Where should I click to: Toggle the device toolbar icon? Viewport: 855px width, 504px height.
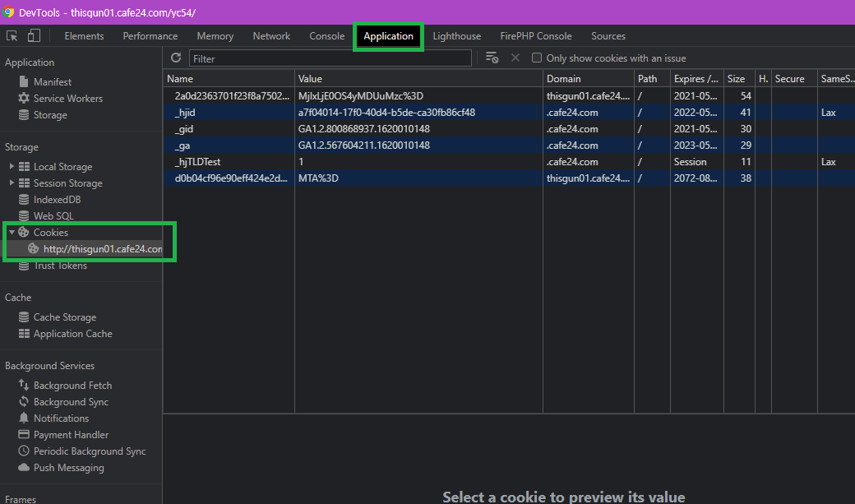pyautogui.click(x=34, y=36)
